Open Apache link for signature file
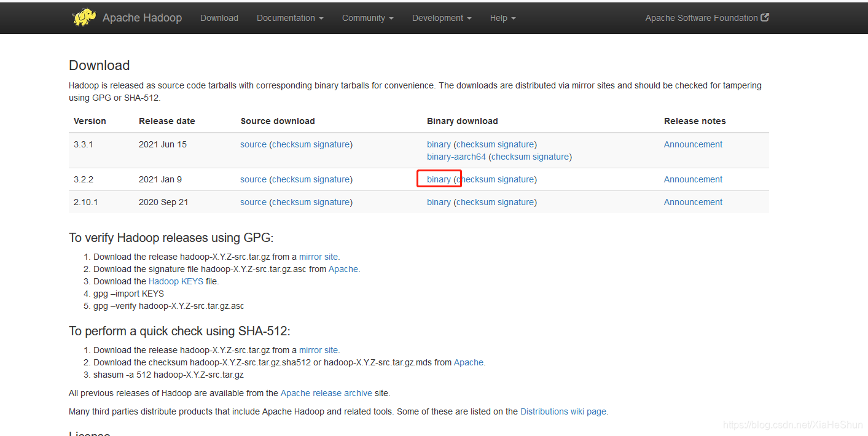868x436 pixels. 343,269
